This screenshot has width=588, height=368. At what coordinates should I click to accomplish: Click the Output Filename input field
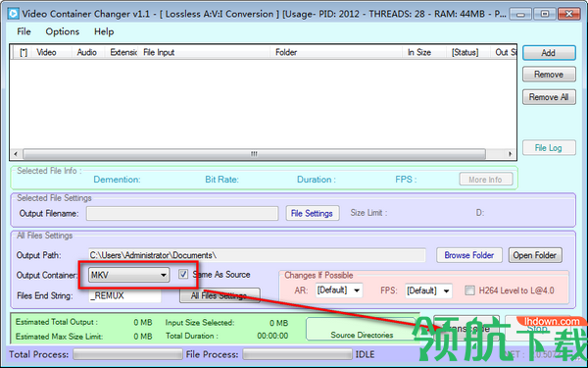pyautogui.click(x=182, y=213)
